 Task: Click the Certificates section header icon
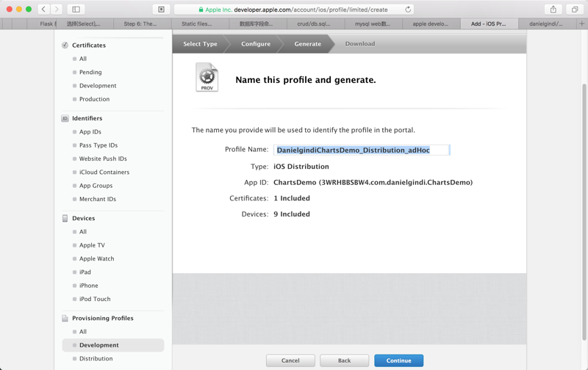(65, 46)
